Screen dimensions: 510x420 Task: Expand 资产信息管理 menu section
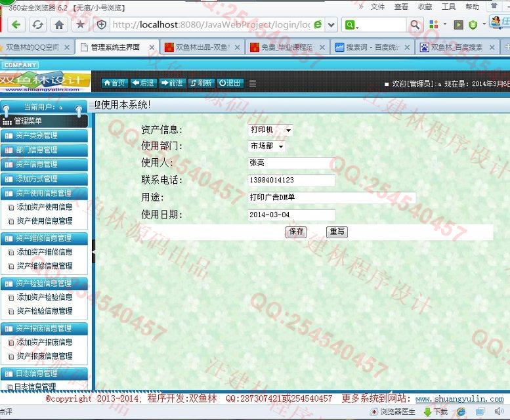[x=44, y=165]
